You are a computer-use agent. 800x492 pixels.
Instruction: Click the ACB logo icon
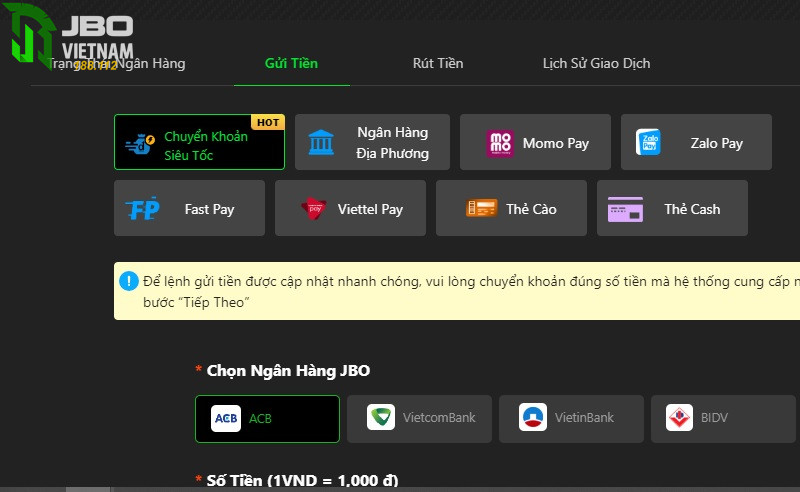pos(226,419)
